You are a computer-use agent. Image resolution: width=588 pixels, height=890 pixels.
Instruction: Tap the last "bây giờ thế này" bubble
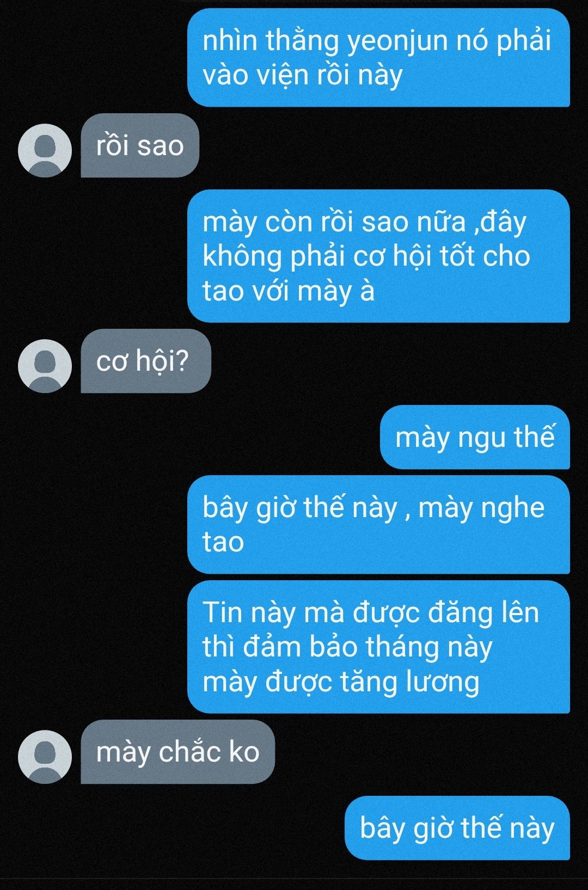(x=457, y=828)
